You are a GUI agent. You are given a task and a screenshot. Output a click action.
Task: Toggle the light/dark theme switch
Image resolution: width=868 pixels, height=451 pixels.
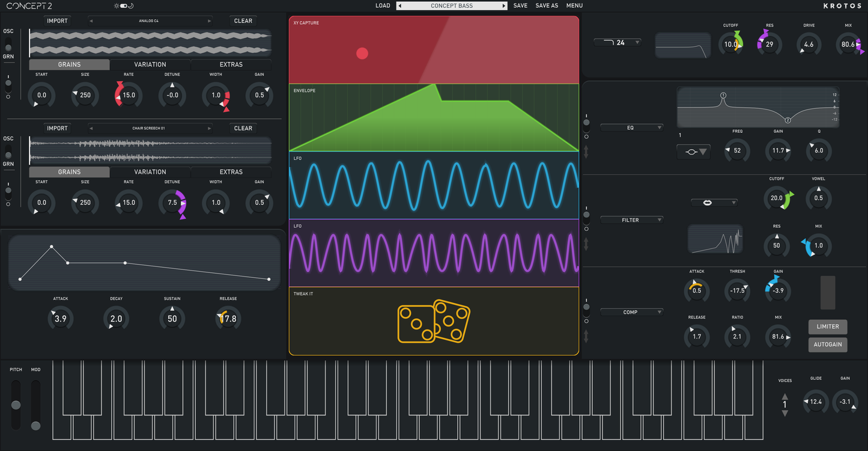pos(124,6)
